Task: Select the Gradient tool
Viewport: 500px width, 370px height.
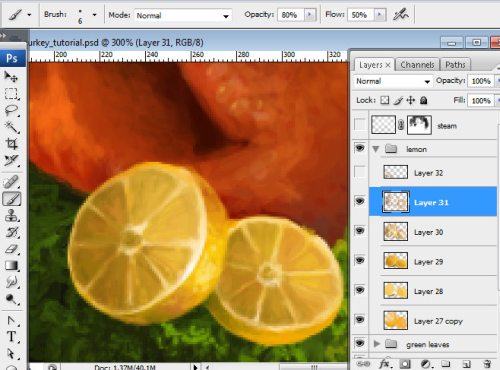Action: coord(11,266)
